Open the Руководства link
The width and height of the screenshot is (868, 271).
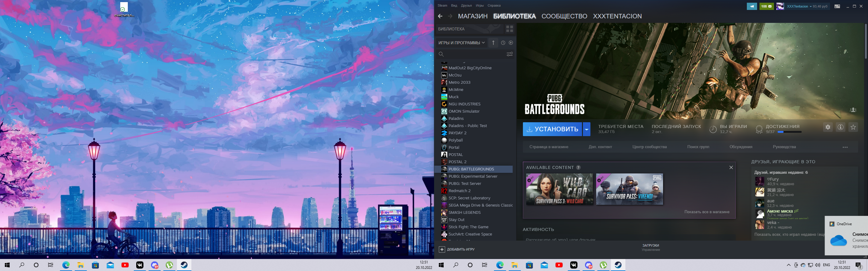[x=784, y=147]
